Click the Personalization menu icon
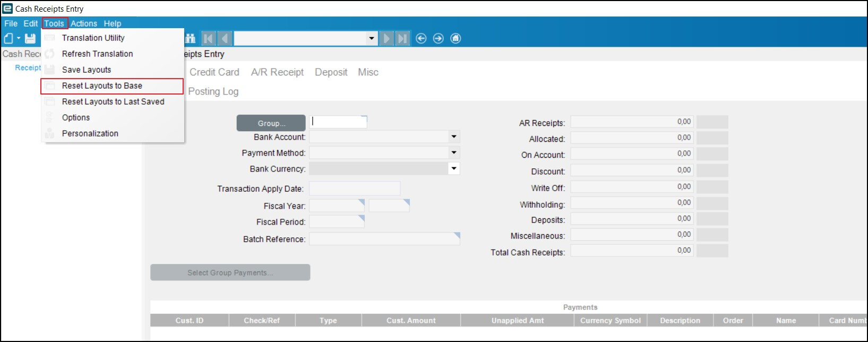 49,133
